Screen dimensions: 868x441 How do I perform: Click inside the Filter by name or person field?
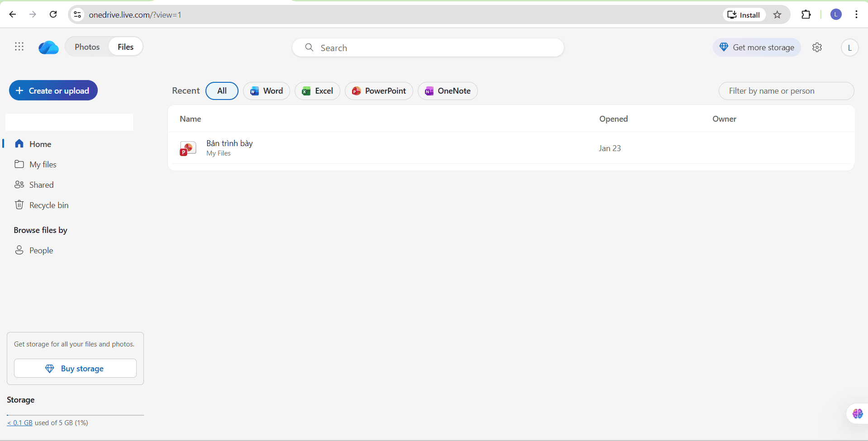pyautogui.click(x=786, y=90)
